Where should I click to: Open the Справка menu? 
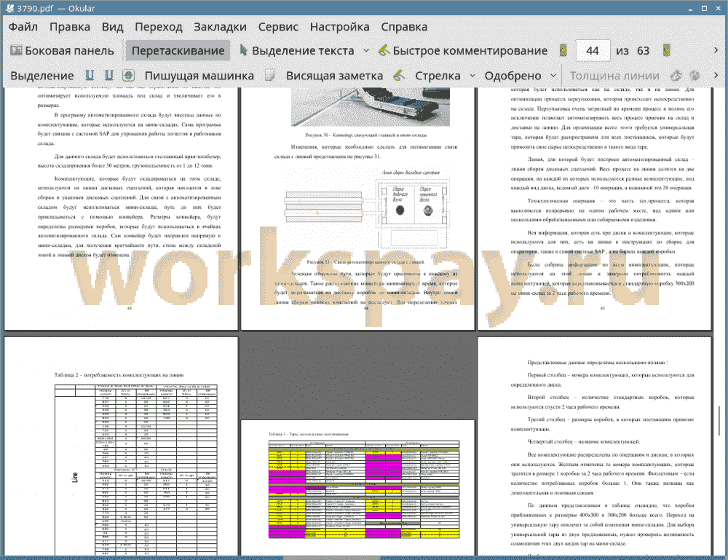[x=404, y=27]
